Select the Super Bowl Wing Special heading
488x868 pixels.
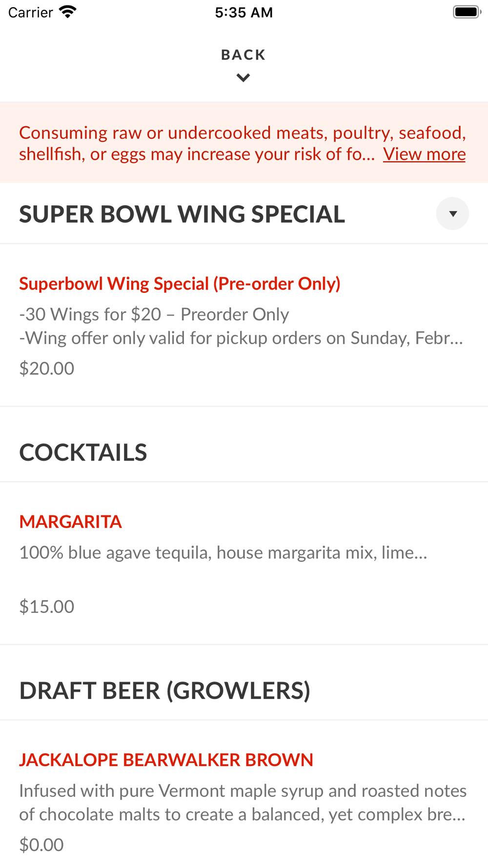click(182, 214)
